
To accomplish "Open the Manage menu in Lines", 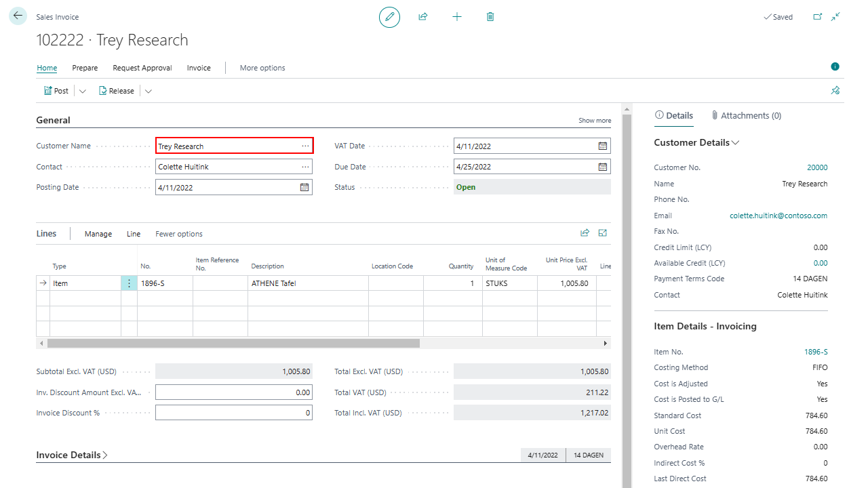I will point(98,234).
